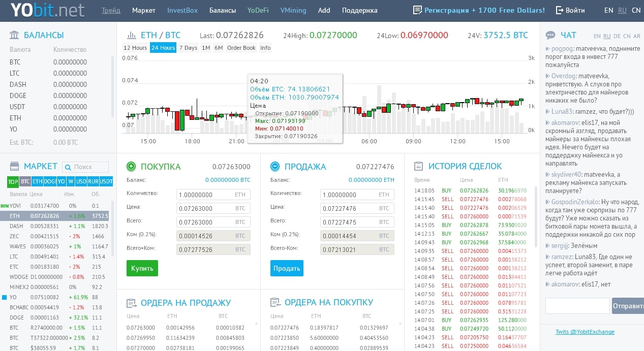
Task: Select the 1M chart range
Action: click(x=206, y=48)
